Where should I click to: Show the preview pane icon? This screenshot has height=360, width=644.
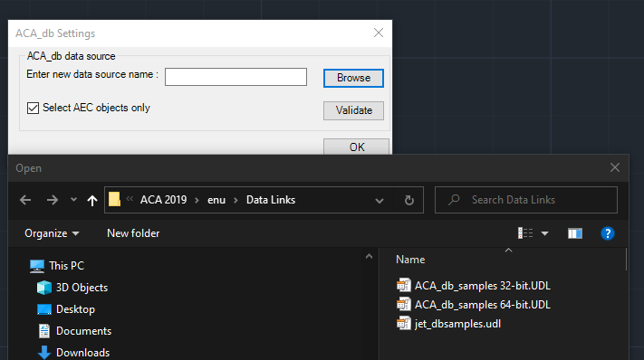coord(575,233)
